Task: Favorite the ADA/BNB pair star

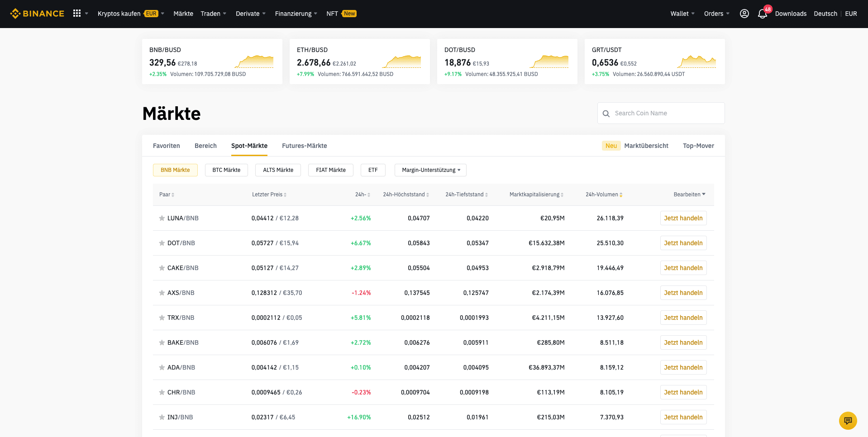Action: pos(162,367)
